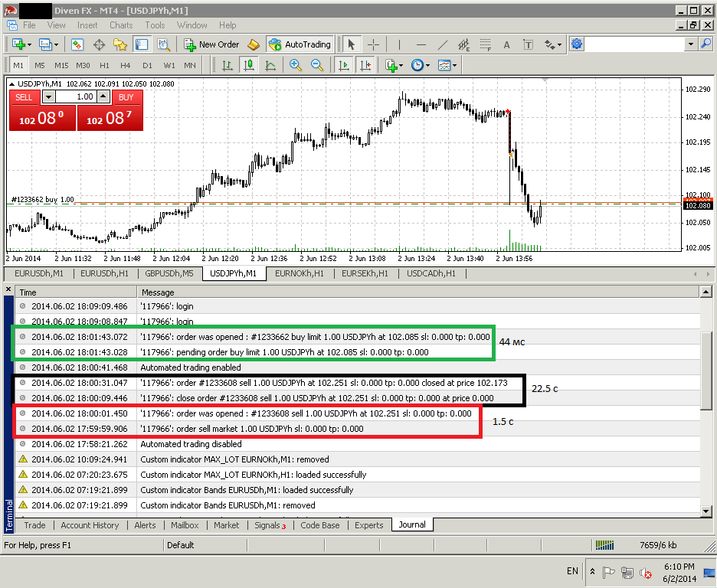Open the Tools menu
The width and height of the screenshot is (717, 588).
pyautogui.click(x=155, y=25)
